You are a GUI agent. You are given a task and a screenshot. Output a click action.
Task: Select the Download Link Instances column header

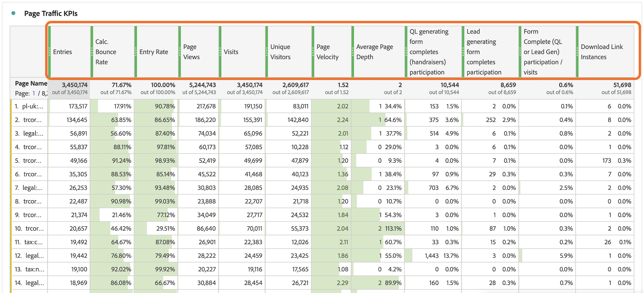click(601, 52)
